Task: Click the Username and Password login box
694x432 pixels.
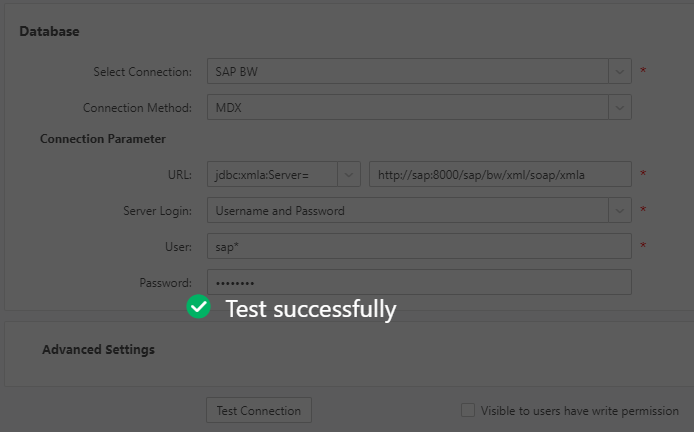Action: [407, 211]
